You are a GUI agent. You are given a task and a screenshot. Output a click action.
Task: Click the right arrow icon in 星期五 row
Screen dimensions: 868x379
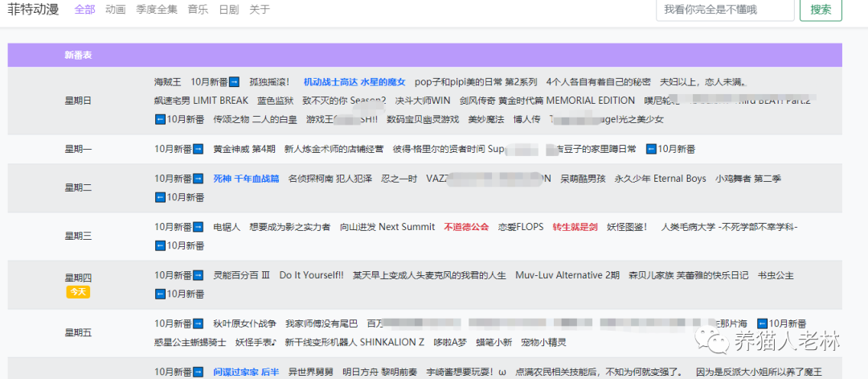click(199, 323)
